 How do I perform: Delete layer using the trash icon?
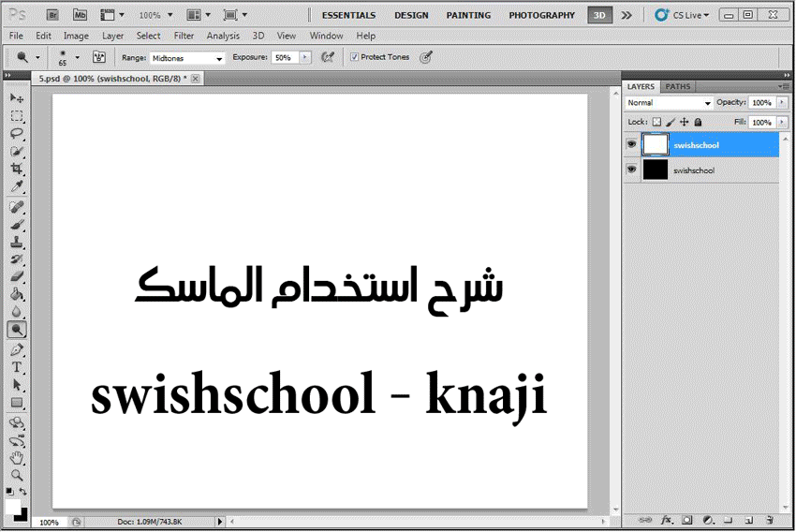pyautogui.click(x=769, y=519)
